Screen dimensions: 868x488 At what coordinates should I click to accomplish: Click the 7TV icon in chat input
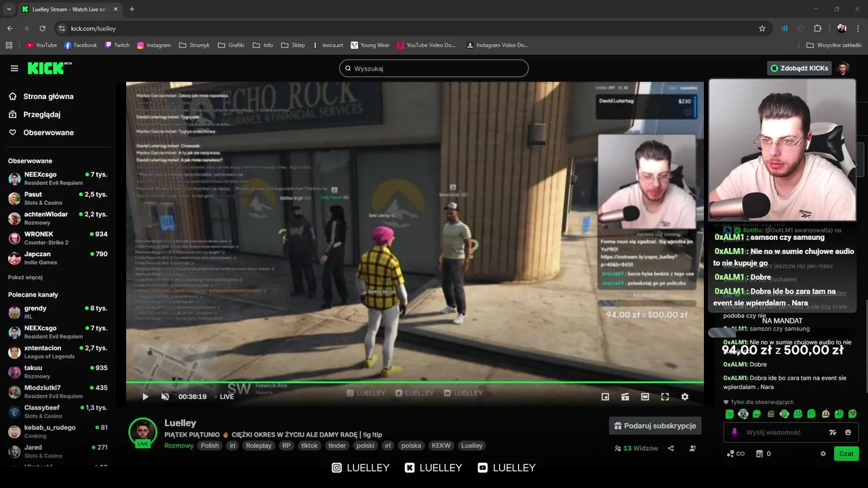click(833, 432)
